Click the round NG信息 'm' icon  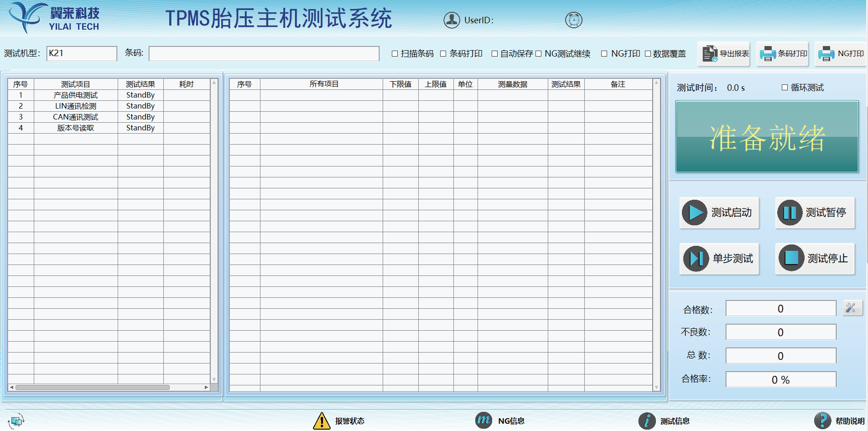click(x=483, y=420)
